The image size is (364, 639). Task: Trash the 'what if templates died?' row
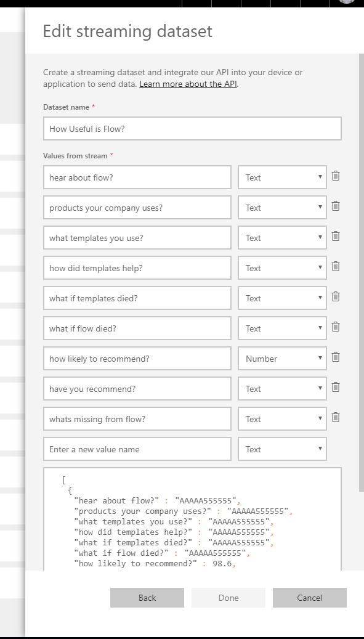(336, 296)
